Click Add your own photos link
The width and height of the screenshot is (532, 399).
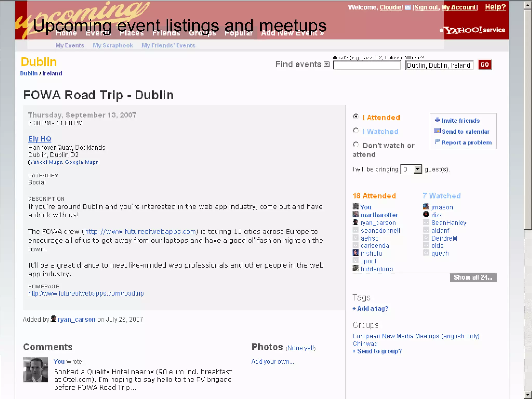[273, 362]
